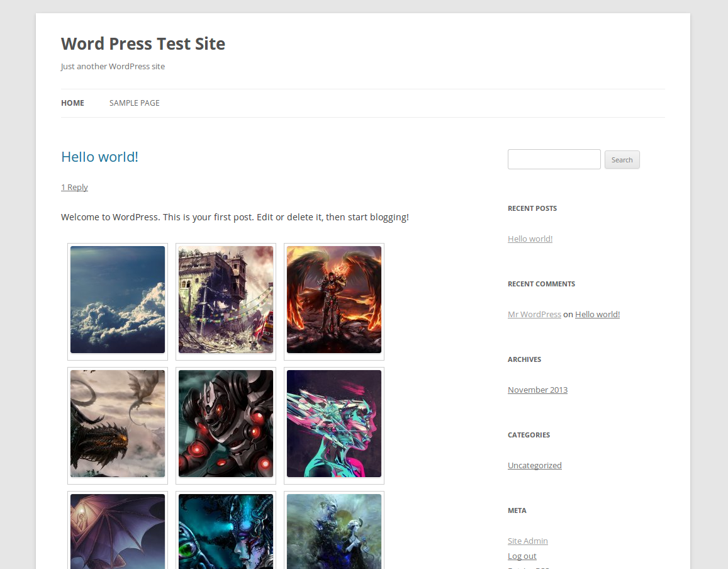
Task: Open the Word Press Test Site title link
Action: click(x=143, y=43)
